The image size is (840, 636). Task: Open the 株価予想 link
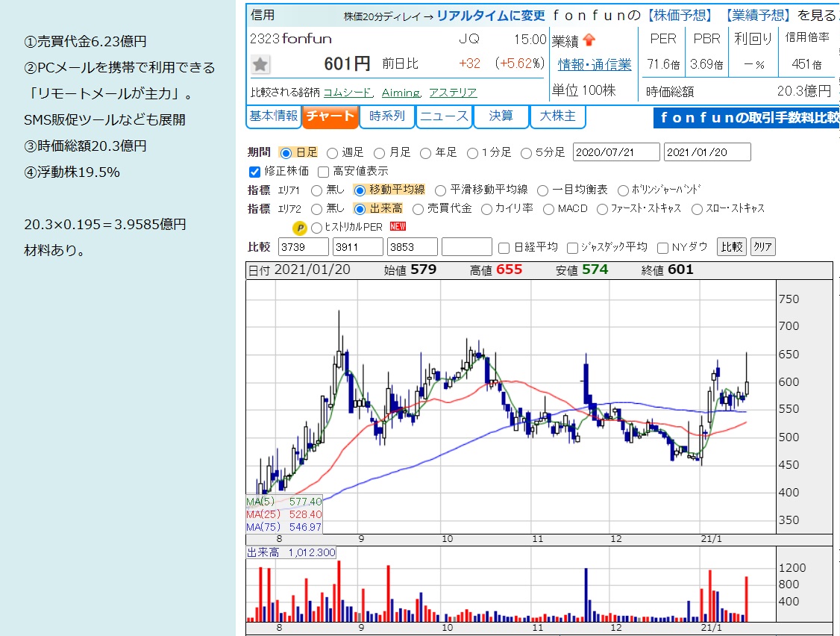tap(680, 15)
